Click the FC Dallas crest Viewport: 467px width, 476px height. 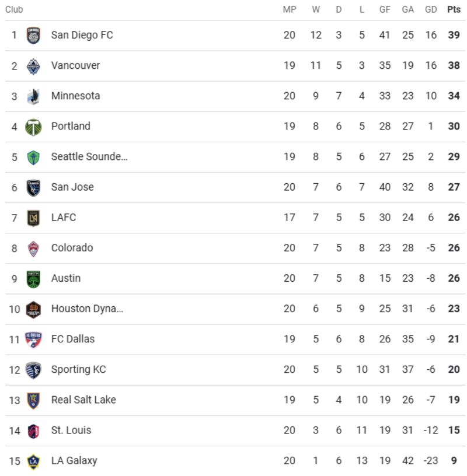(33, 339)
